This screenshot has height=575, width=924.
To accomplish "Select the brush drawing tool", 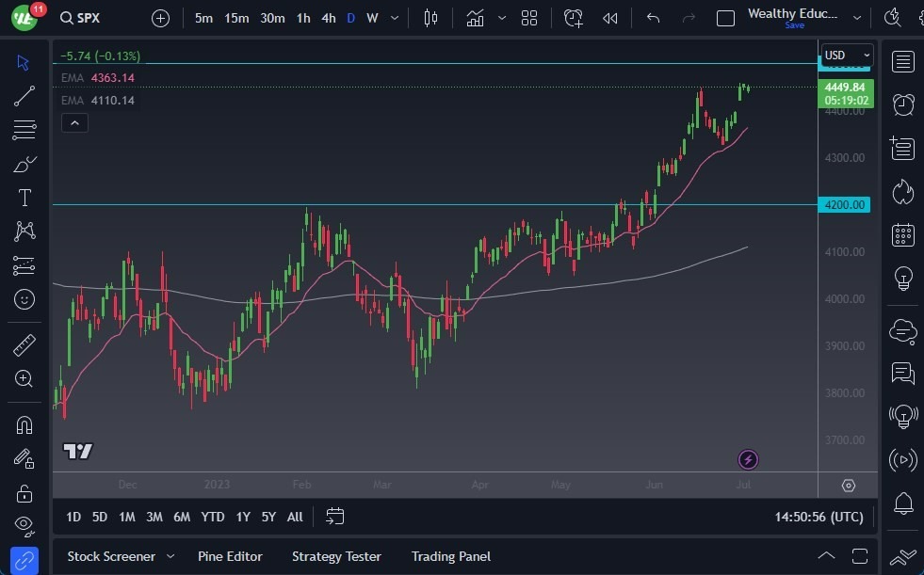I will click(x=24, y=164).
